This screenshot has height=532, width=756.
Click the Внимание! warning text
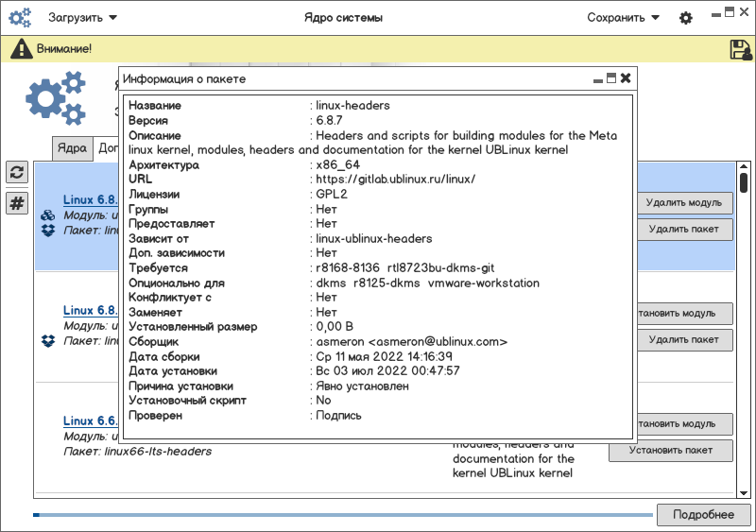(63, 49)
